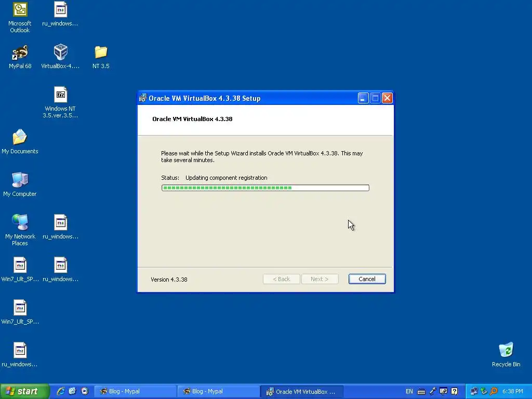
Task: Click the language bar help question icon
Action: pyautogui.click(x=455, y=391)
